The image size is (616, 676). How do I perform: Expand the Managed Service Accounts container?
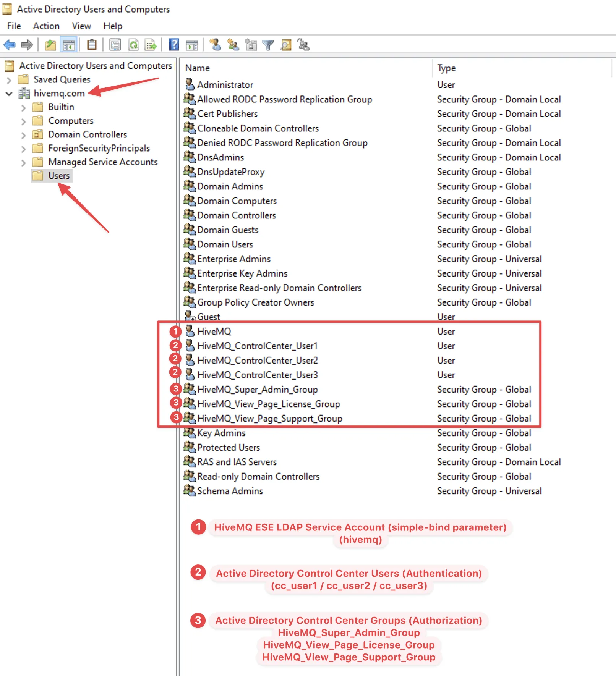(24, 163)
